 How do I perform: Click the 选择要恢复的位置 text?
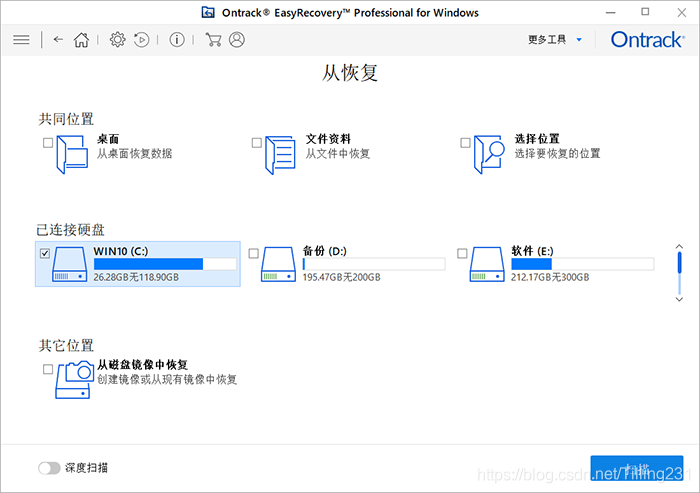click(x=557, y=154)
